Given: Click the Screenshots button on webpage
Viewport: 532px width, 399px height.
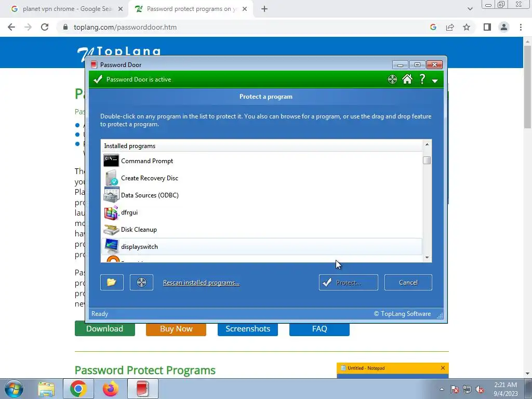Looking at the screenshot, I should point(248,329).
